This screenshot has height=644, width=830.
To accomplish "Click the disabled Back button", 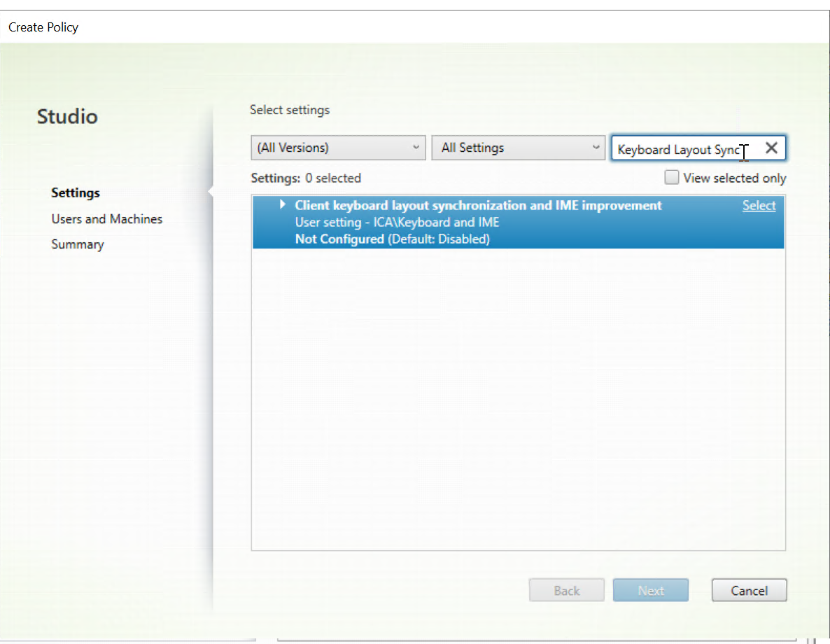I will tap(566, 589).
